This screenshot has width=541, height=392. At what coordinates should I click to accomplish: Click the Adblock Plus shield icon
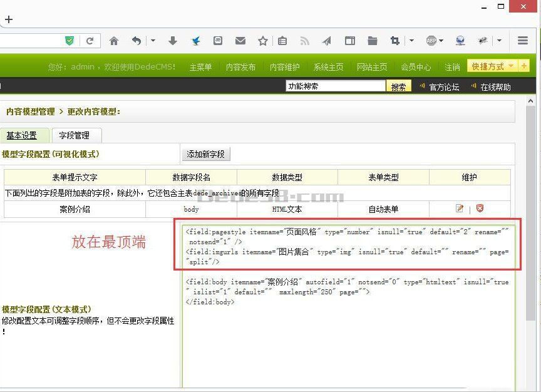pyautogui.click(x=431, y=40)
